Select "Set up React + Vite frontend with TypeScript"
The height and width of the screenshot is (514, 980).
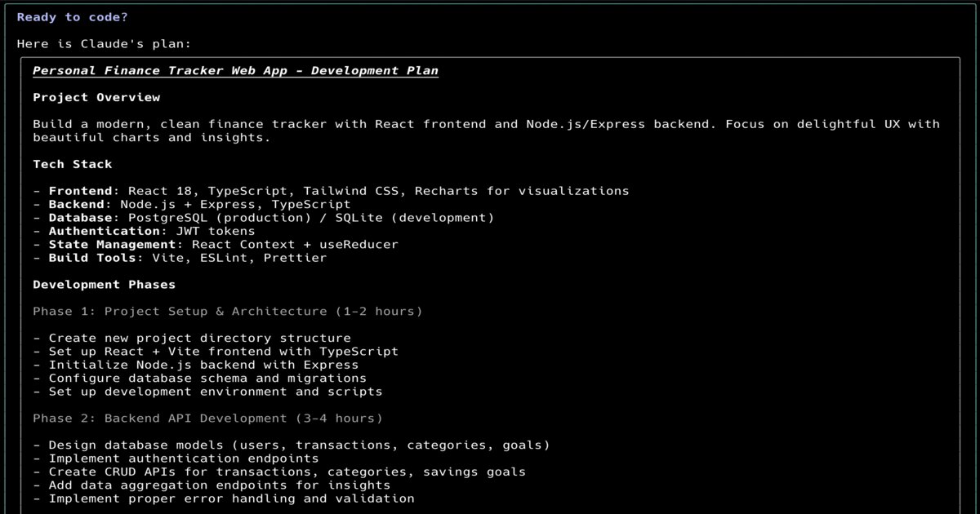pos(216,352)
